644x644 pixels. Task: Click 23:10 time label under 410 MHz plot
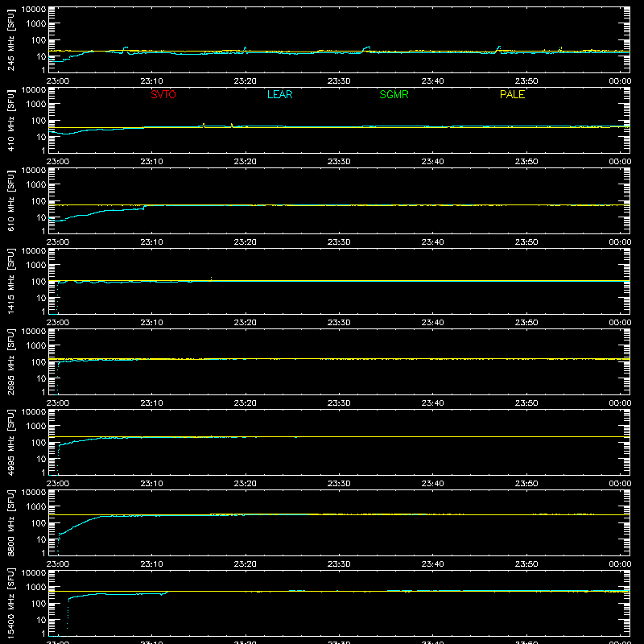pyautogui.click(x=151, y=162)
